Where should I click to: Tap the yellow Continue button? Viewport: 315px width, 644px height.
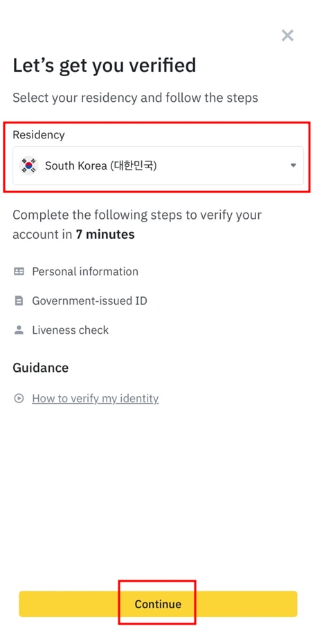158,604
